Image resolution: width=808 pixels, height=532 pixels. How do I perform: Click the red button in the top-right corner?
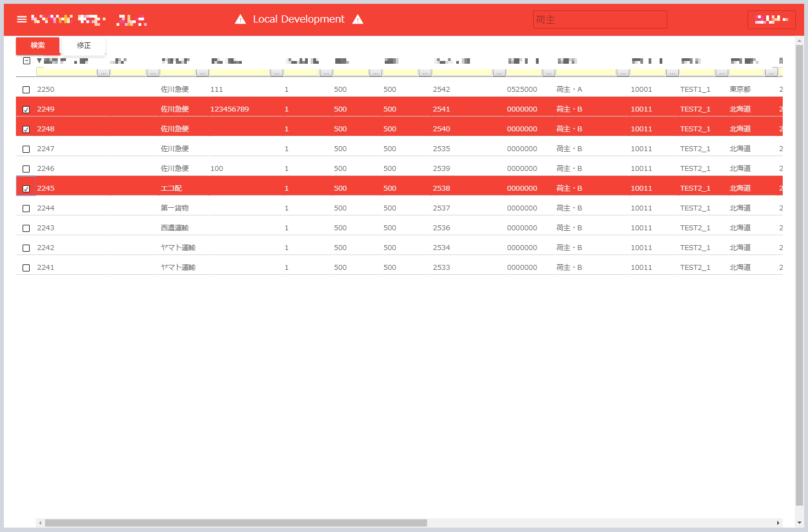pyautogui.click(x=771, y=19)
